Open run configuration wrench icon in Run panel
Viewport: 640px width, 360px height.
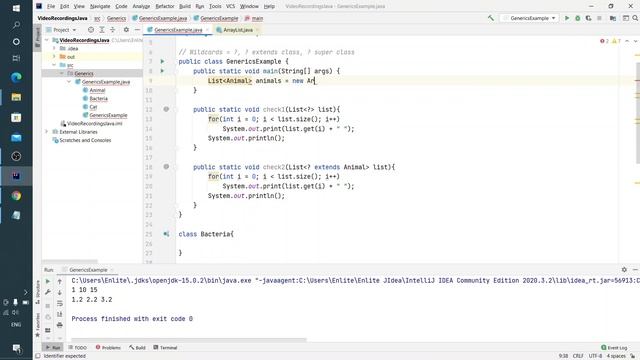pyautogui.click(x=48, y=292)
